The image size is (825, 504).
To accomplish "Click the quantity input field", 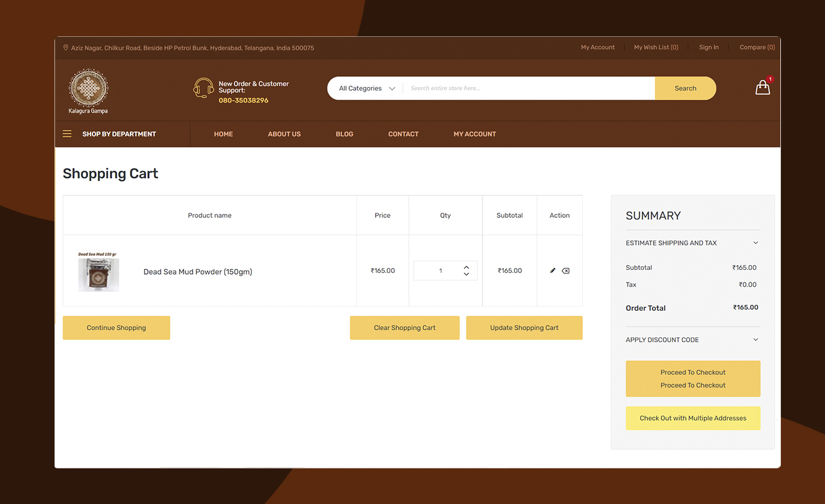I will tap(440, 270).
